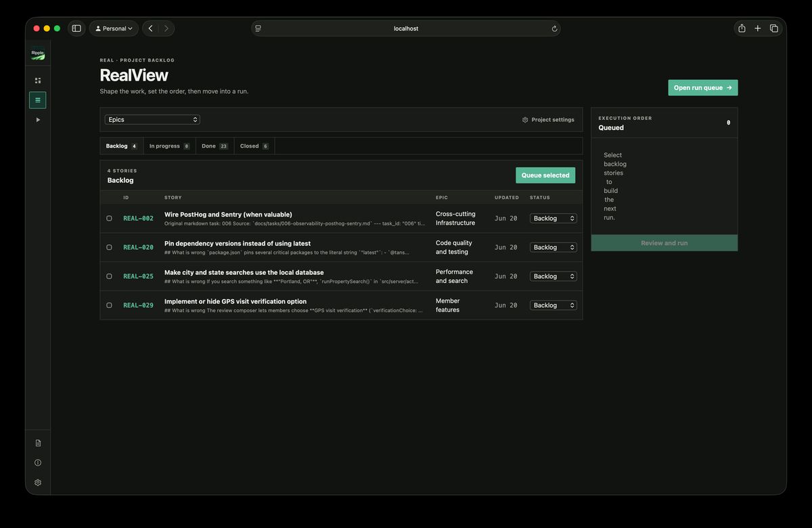Image resolution: width=812 pixels, height=528 pixels.
Task: Click the RealView page title
Action: (x=134, y=75)
